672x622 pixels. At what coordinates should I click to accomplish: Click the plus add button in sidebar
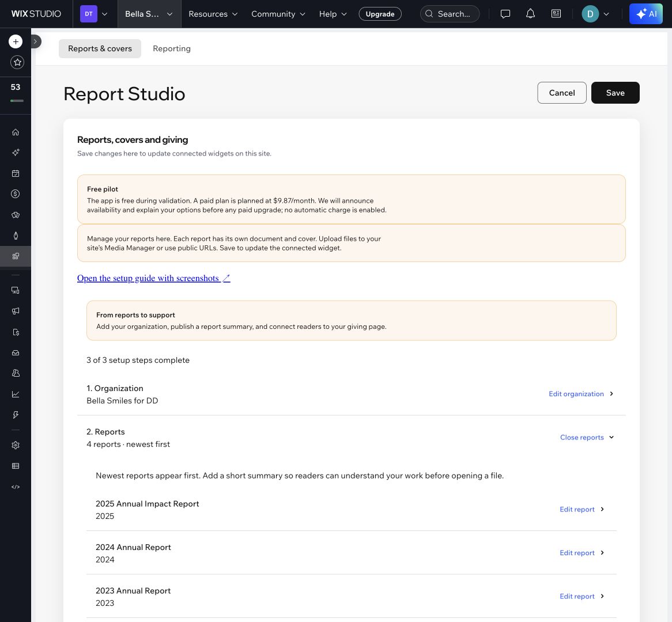point(16,41)
